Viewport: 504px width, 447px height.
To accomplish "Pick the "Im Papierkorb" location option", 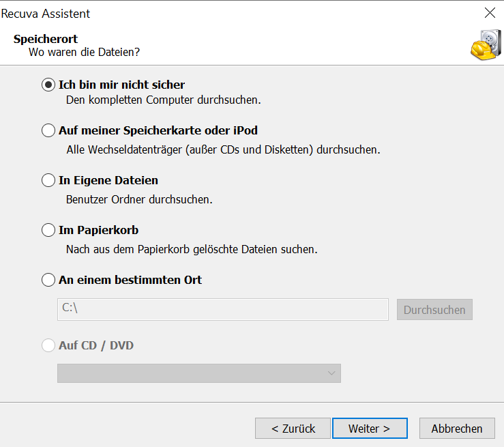I will tap(48, 231).
